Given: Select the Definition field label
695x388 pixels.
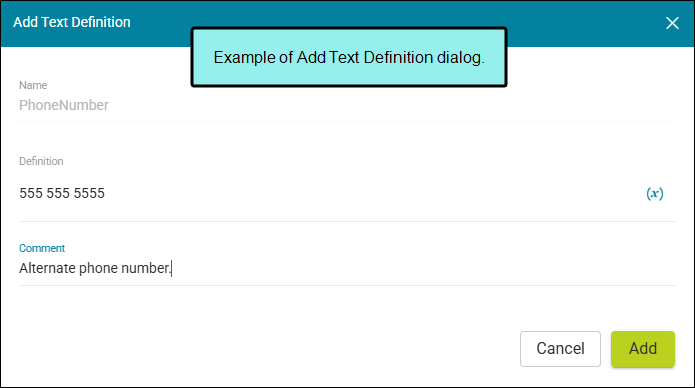Looking at the screenshot, I should (x=41, y=161).
